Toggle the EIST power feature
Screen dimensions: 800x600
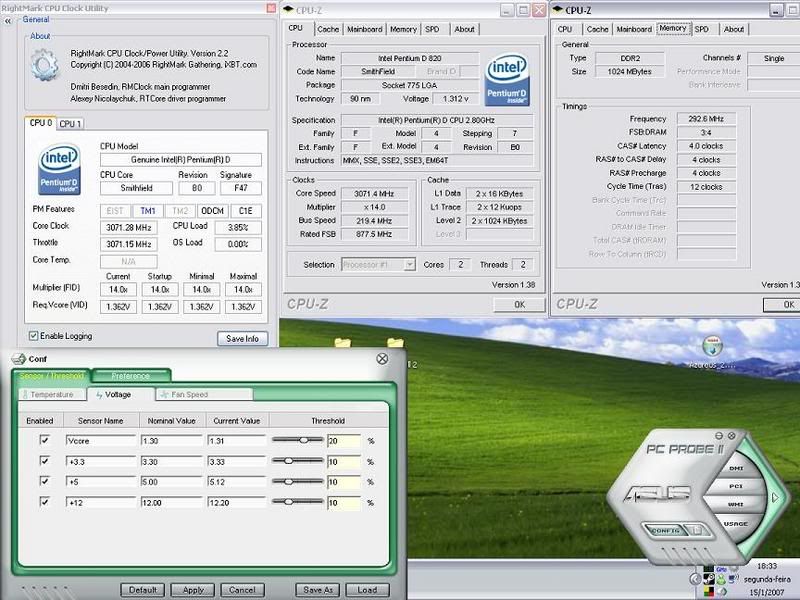115,211
